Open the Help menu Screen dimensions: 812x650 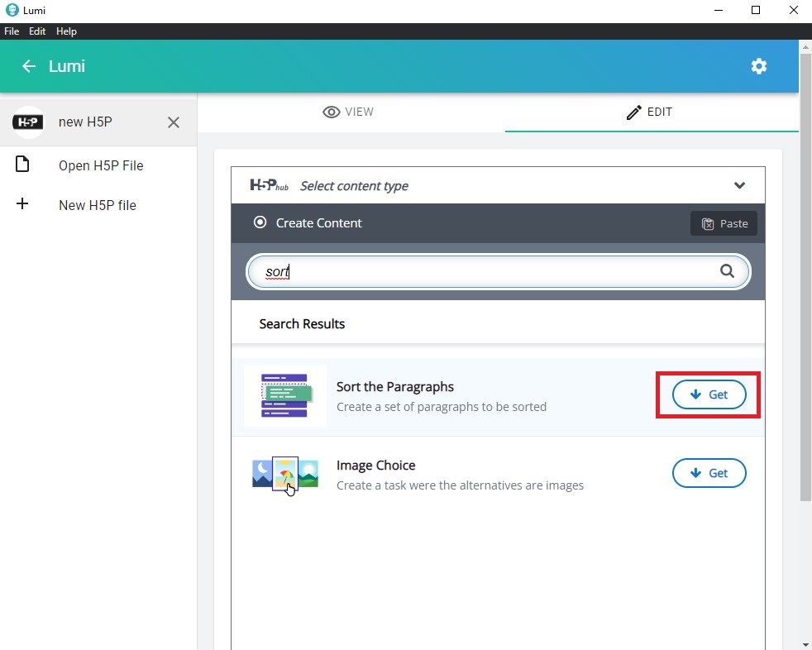pyautogui.click(x=66, y=31)
